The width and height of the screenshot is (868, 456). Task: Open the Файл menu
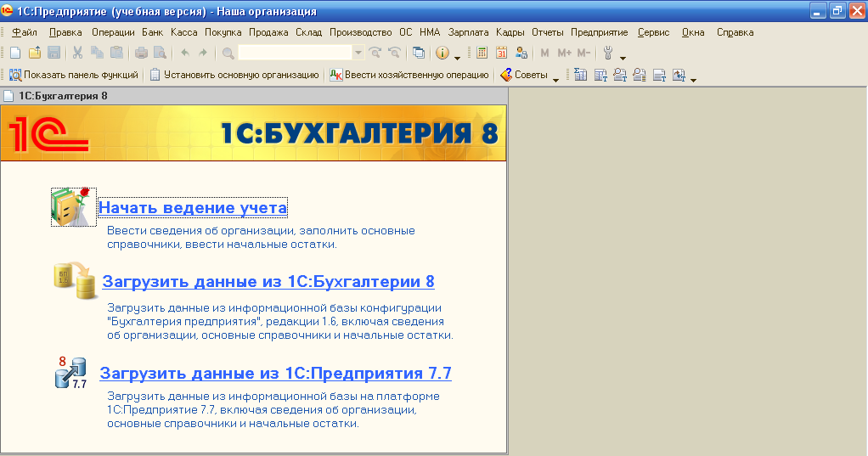click(x=25, y=32)
